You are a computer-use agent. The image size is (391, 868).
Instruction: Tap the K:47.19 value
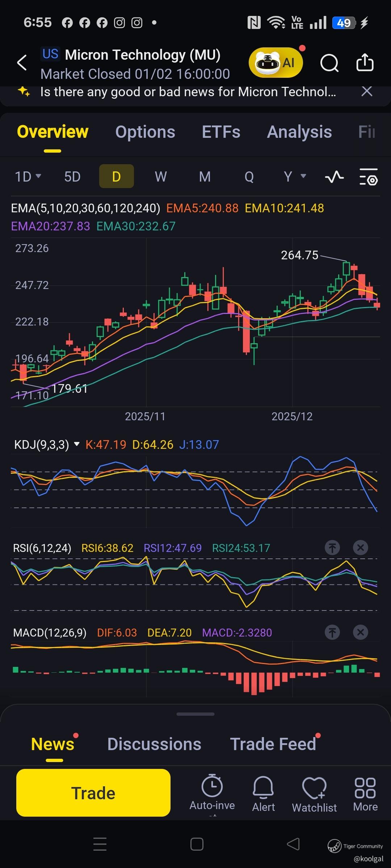(x=106, y=444)
